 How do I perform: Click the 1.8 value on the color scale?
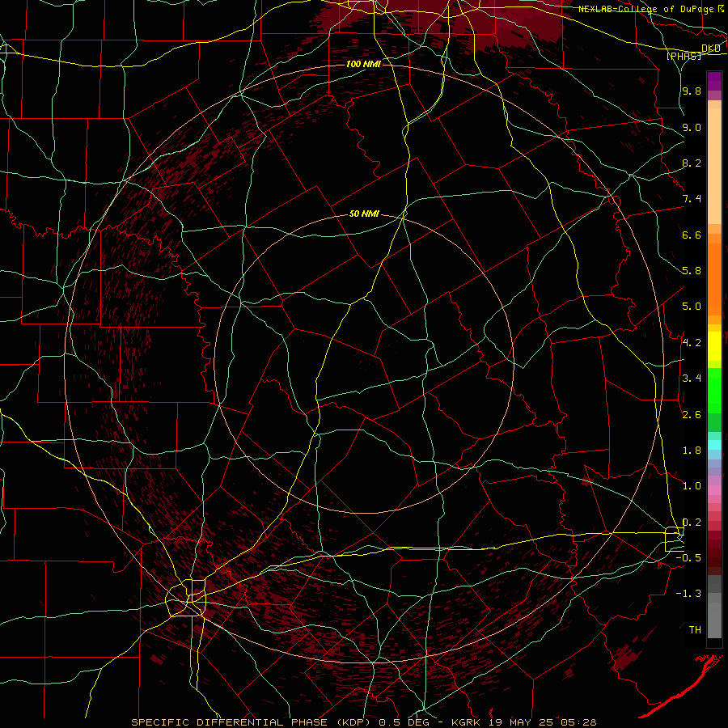(692, 451)
